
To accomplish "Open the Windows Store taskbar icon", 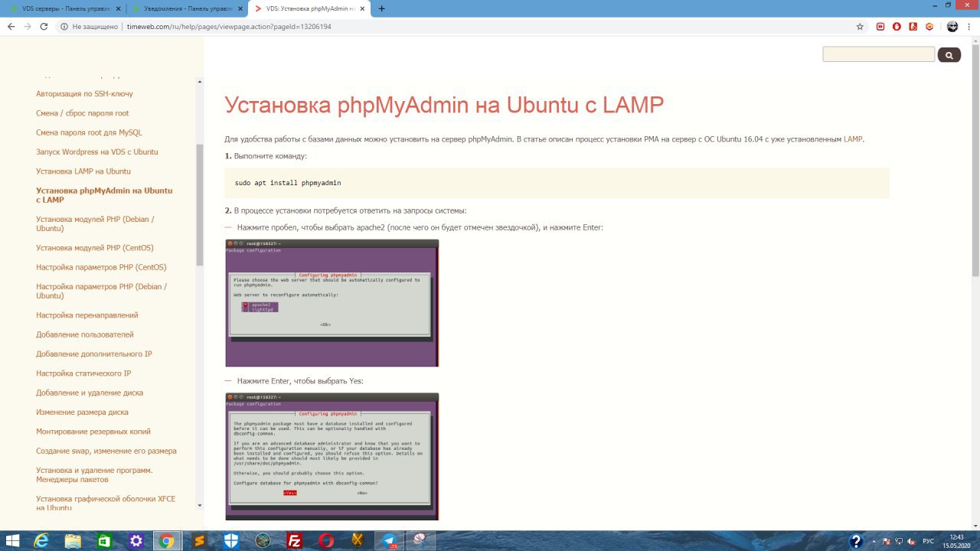I will pos(104,541).
